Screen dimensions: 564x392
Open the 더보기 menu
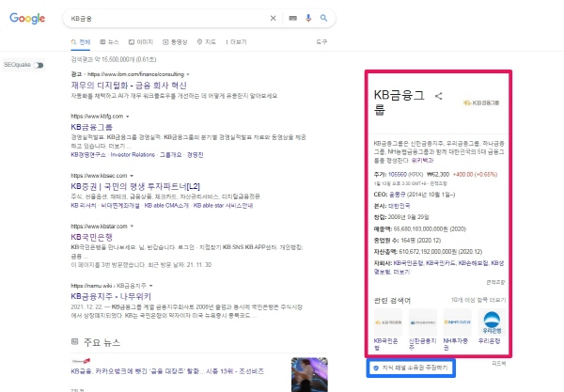tap(236, 42)
